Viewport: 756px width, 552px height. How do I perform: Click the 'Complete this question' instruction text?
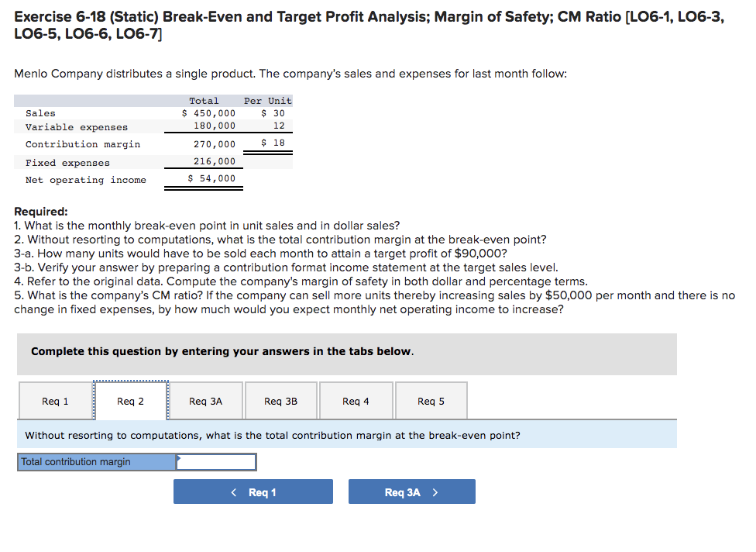click(x=222, y=351)
